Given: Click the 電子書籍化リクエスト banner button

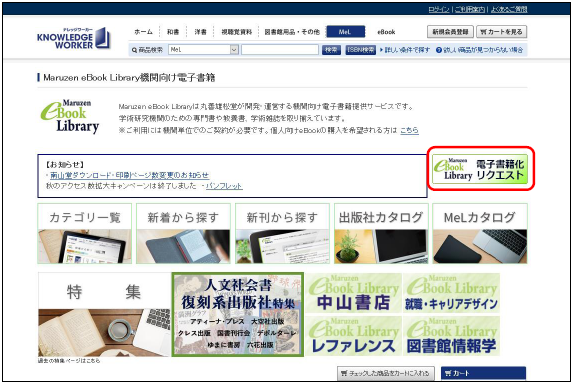Looking at the screenshot, I should 480,169.
